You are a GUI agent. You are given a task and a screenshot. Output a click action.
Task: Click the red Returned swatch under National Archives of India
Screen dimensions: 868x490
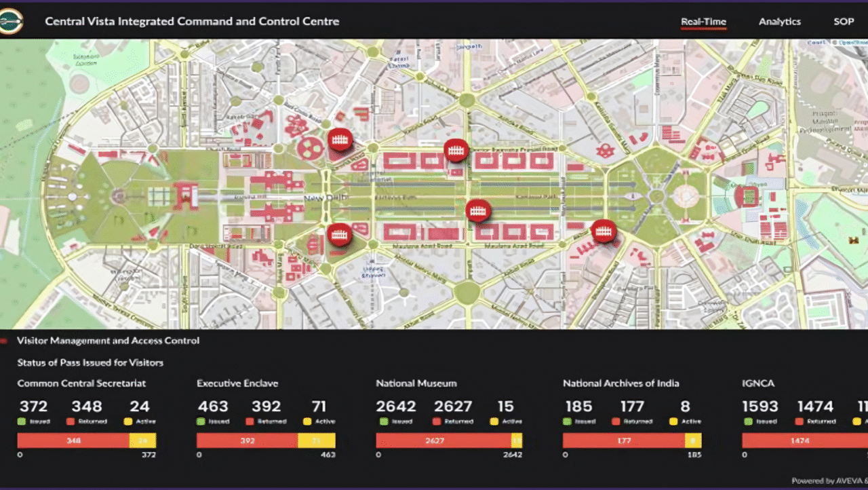coord(615,421)
